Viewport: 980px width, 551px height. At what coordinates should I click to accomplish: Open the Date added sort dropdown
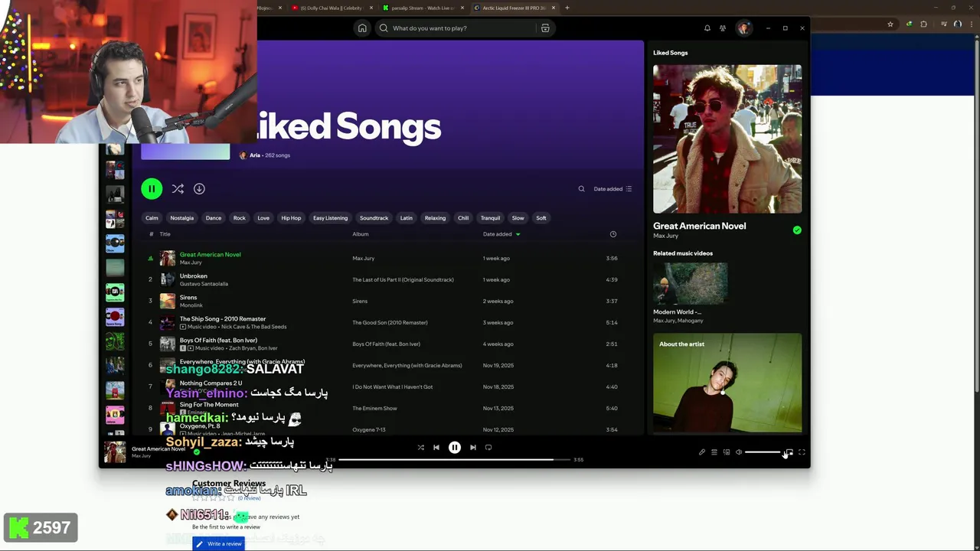point(612,189)
